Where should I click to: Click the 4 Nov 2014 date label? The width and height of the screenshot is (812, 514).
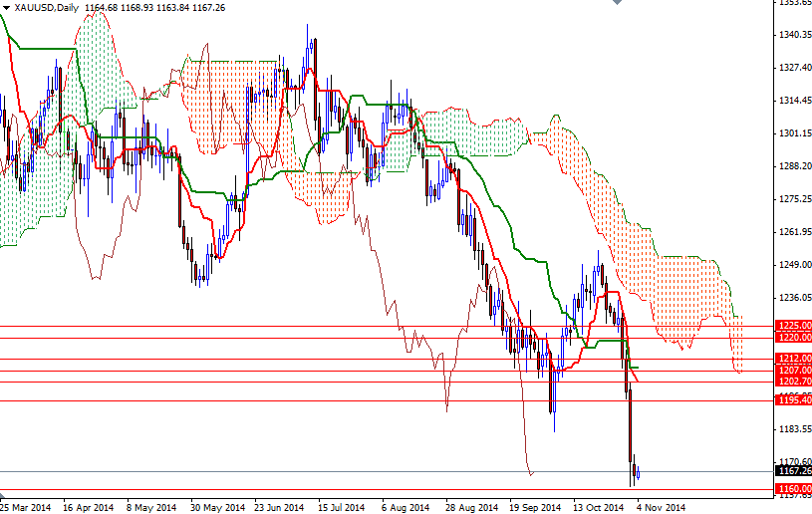click(661, 506)
